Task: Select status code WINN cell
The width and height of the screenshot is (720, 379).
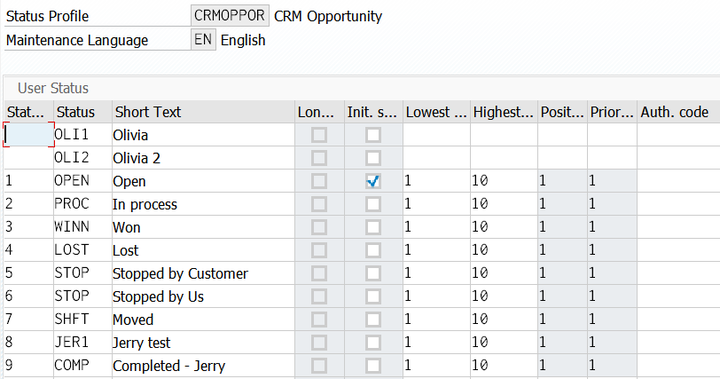Action: pyautogui.click(x=83, y=227)
